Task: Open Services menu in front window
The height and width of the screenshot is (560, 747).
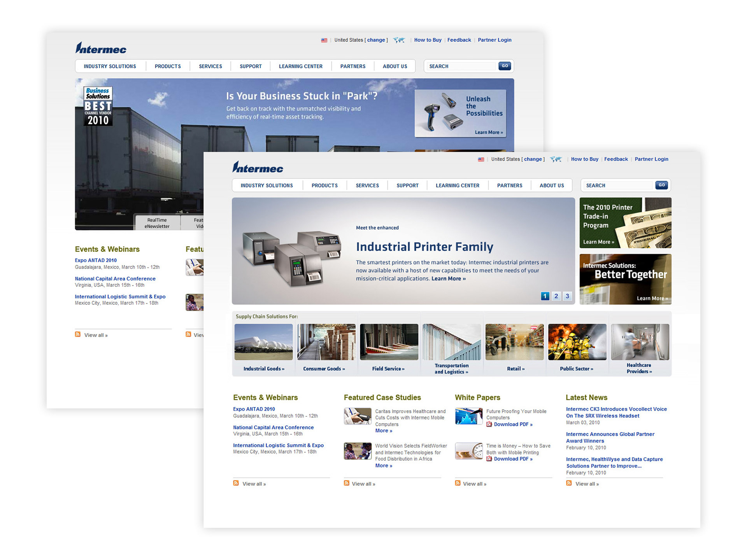Action: (367, 185)
